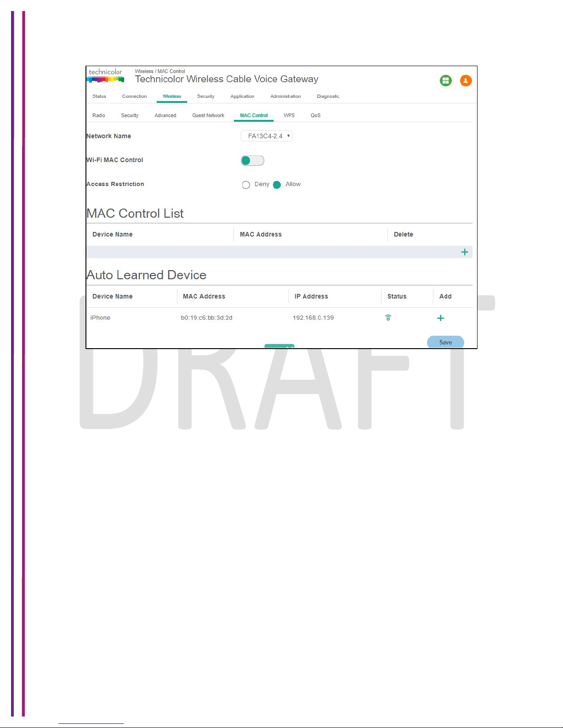Open the top-level Security tab

coord(205,96)
